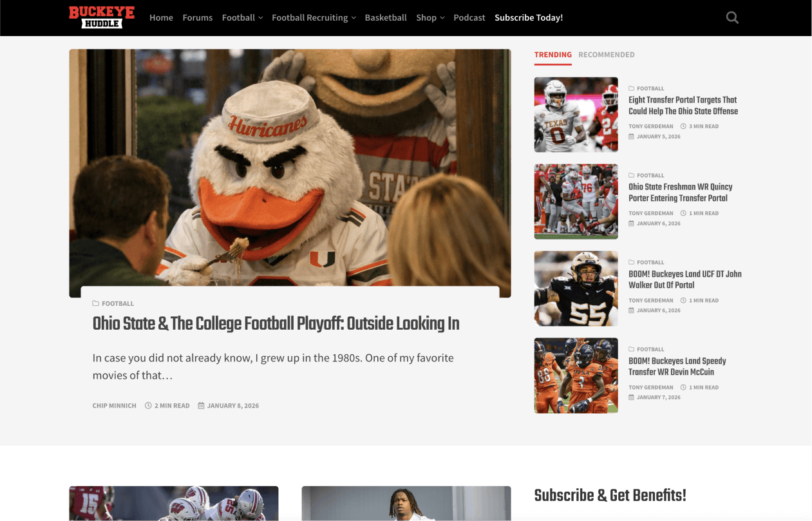The width and height of the screenshot is (812, 521).
Task: Open the Buckeye Huddle logo homepage
Action: click(x=102, y=17)
